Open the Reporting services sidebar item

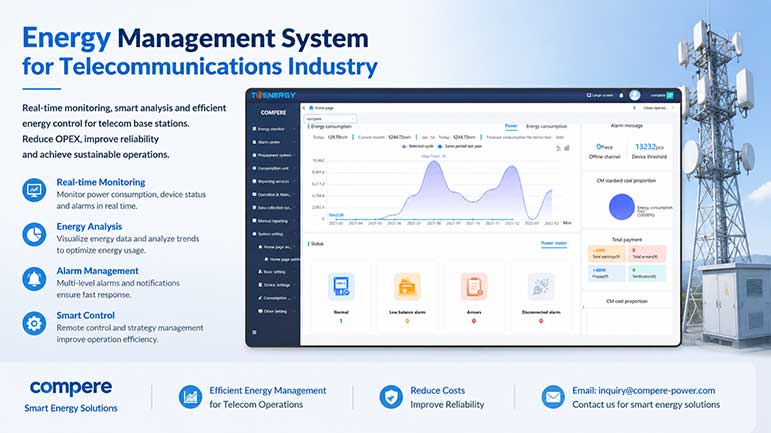[x=273, y=181]
